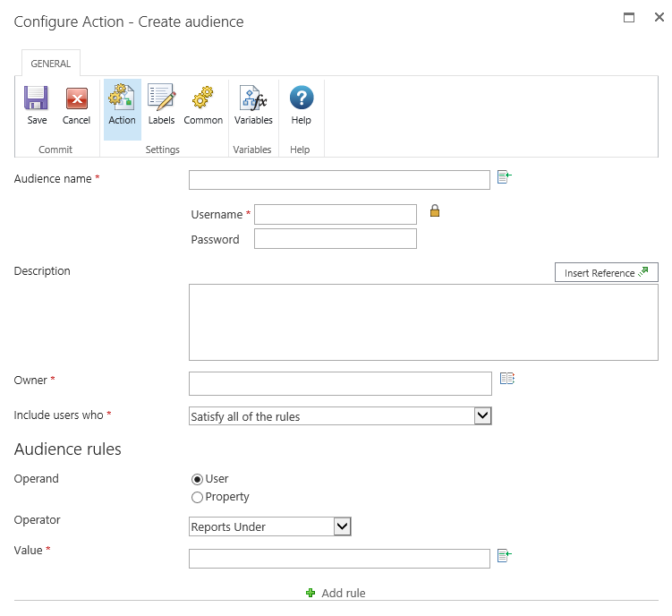The image size is (672, 616).
Task: Click the insert reference icon beside Value
Action: point(504,556)
